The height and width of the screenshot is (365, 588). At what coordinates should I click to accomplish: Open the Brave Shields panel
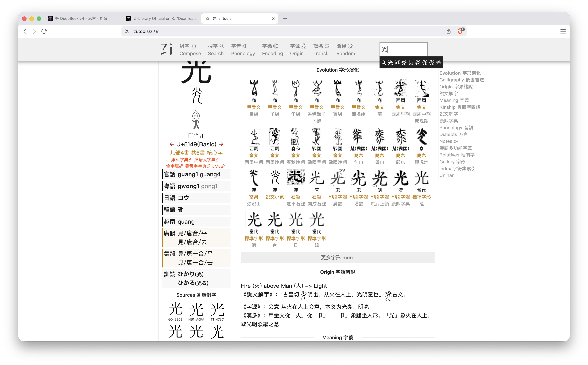pos(460,31)
